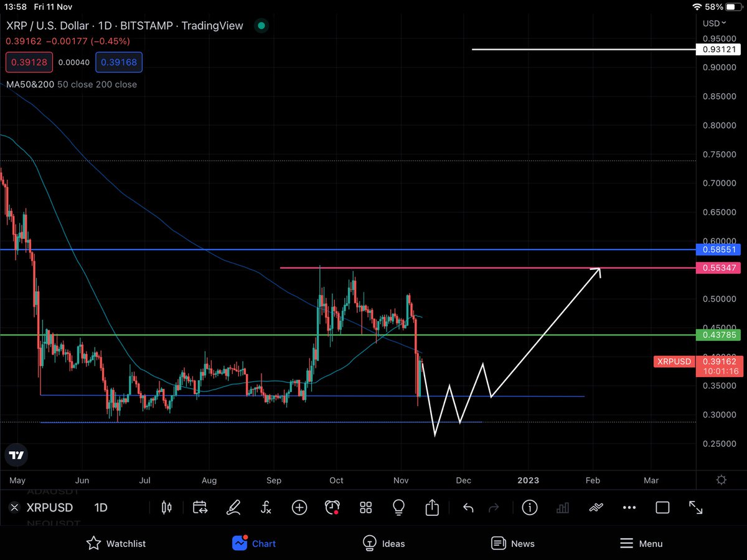
Task: Tap the lightbulb ideas icon in toolbar
Action: 399,508
